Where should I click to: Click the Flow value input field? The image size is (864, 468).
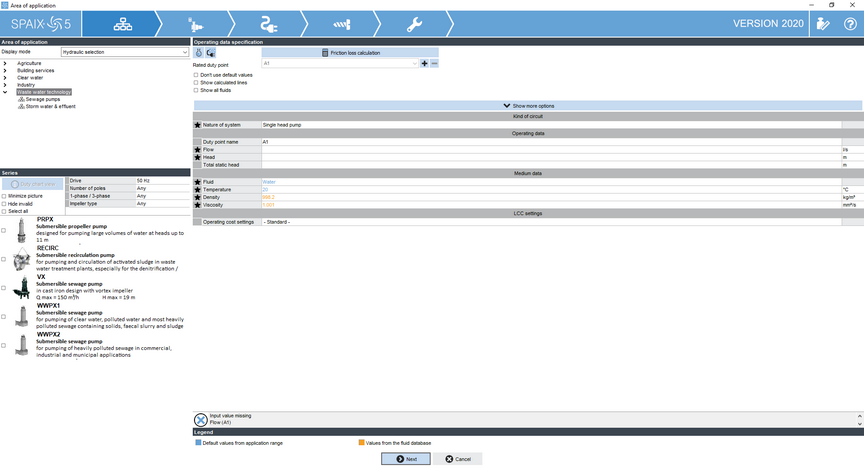click(551, 149)
